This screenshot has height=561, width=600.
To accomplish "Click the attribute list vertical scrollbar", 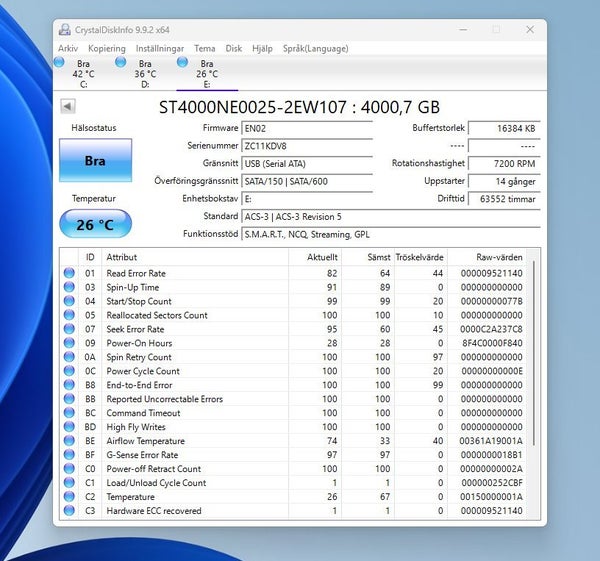I will pos(534,352).
